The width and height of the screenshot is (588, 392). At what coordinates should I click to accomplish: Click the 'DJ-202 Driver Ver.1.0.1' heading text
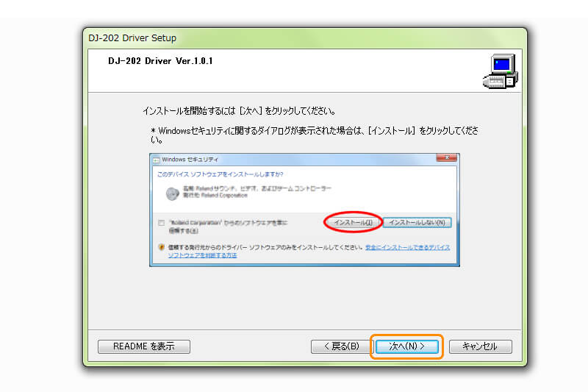160,61
